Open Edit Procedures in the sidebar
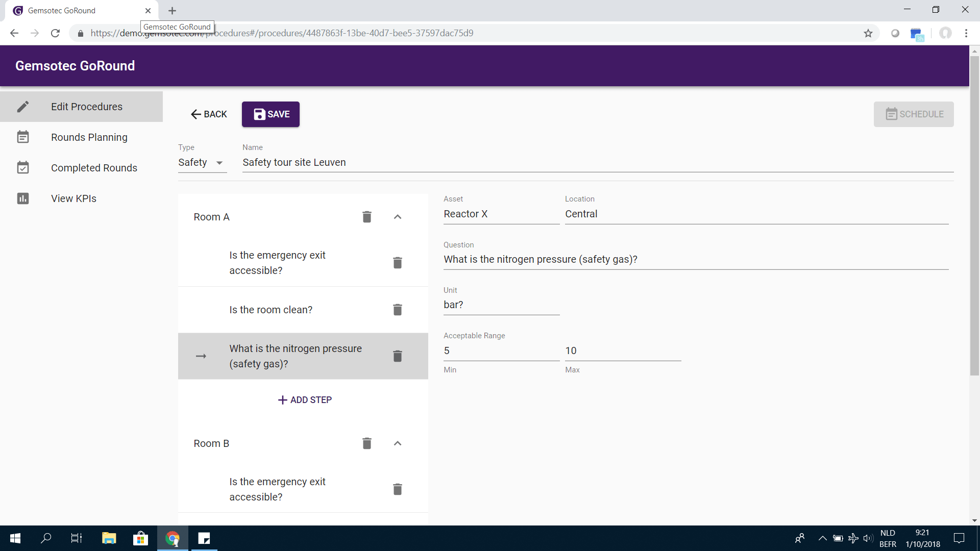This screenshot has height=551, width=980. pos(82,107)
